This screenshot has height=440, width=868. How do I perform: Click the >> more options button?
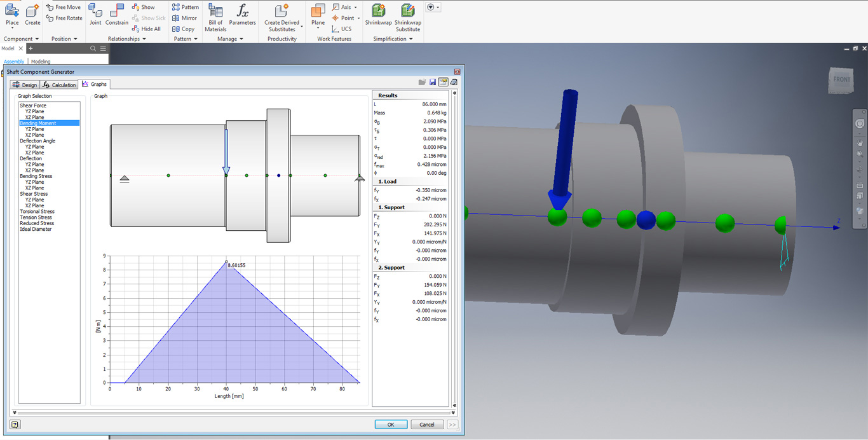[x=452, y=425]
